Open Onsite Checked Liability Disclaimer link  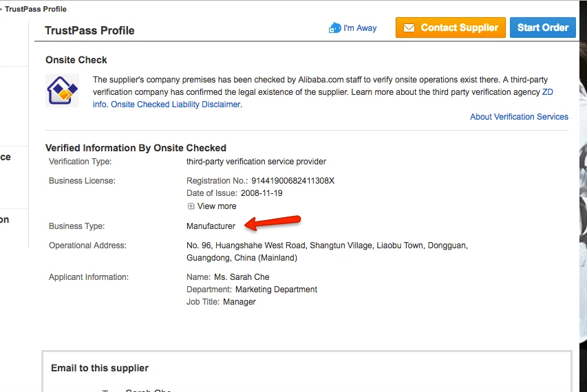[x=175, y=105]
